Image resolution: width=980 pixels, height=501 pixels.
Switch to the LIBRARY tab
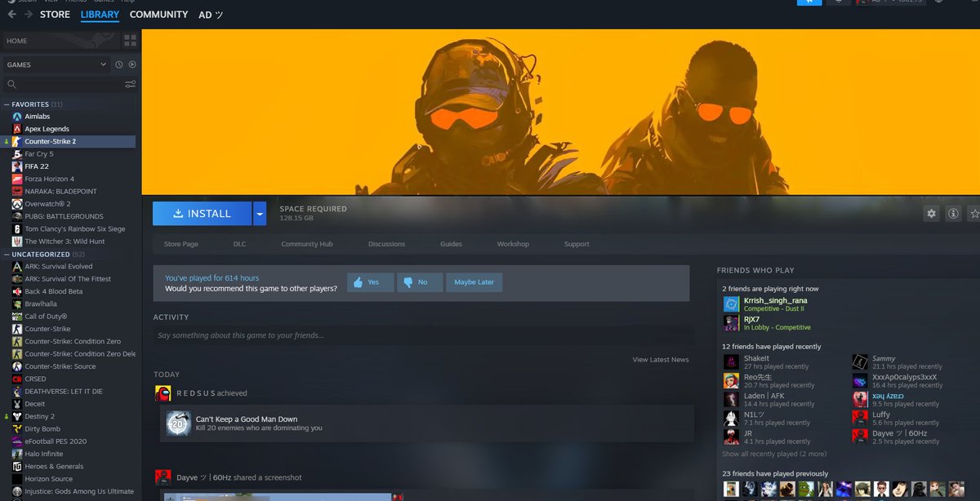click(100, 15)
